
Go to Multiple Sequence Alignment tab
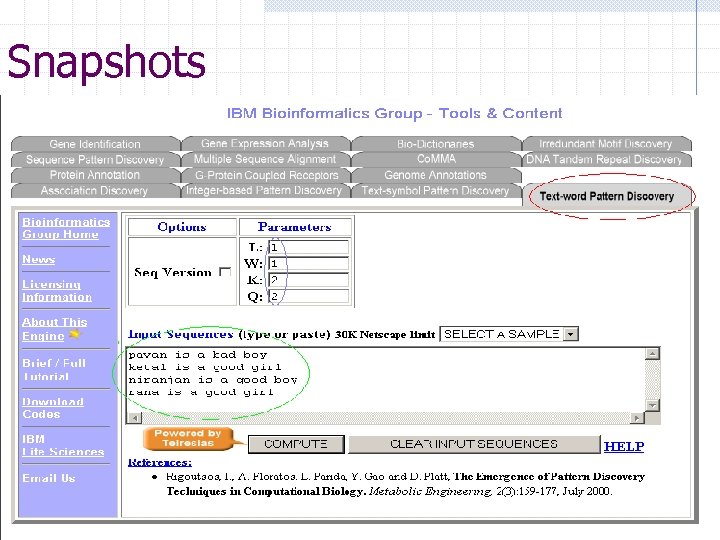[265, 159]
